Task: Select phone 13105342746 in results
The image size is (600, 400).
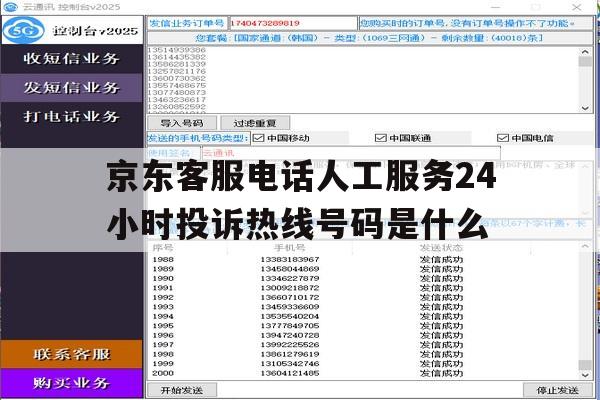Action: click(290, 364)
